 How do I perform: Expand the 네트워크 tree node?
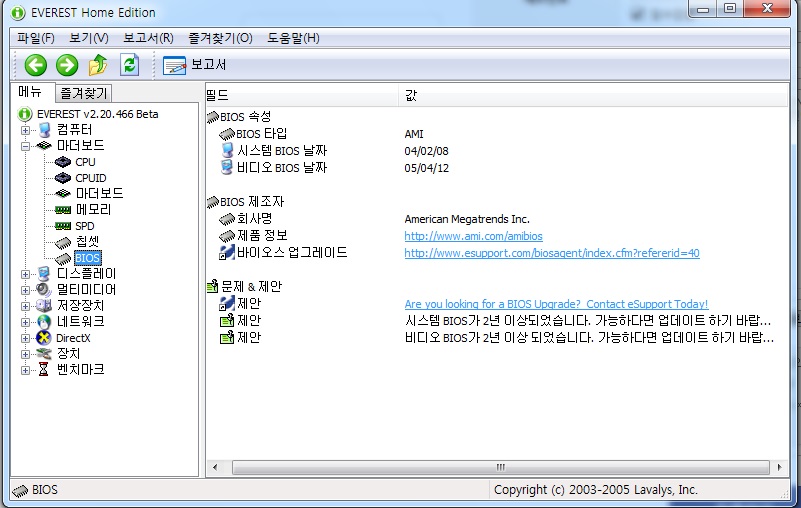click(x=25, y=322)
